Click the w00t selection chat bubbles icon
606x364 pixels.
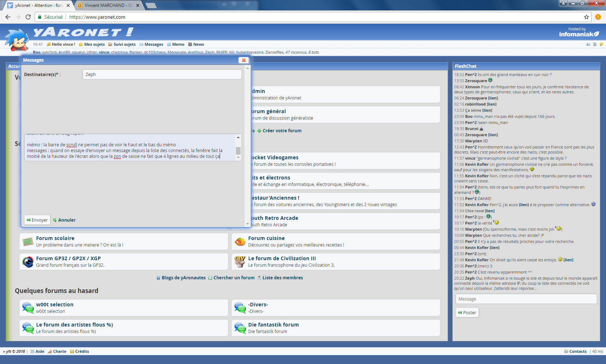tap(28, 308)
